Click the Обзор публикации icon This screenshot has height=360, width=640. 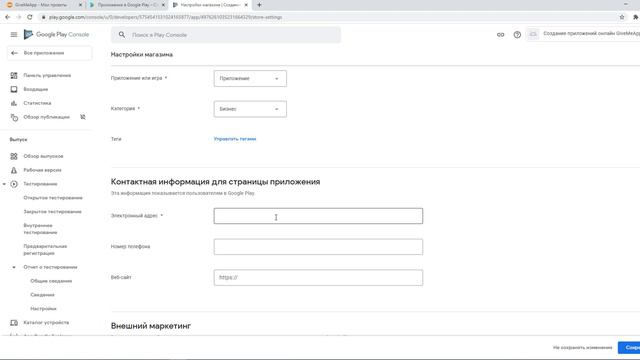14,118
